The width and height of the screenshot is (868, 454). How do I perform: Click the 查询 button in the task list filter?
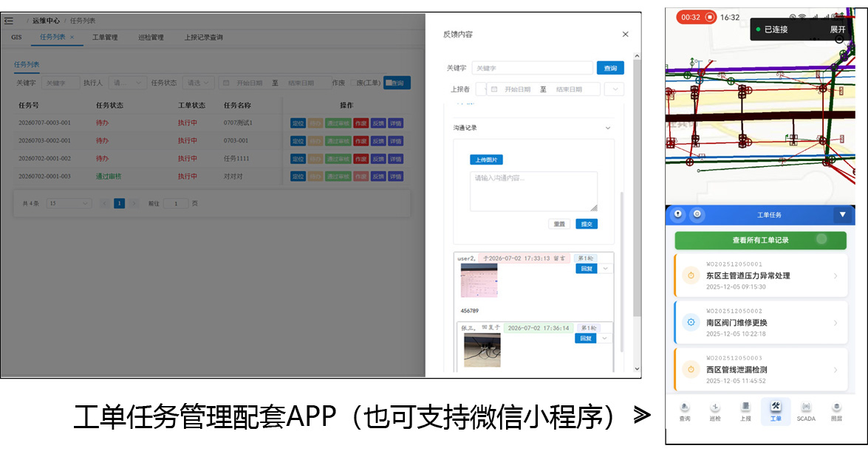point(397,83)
